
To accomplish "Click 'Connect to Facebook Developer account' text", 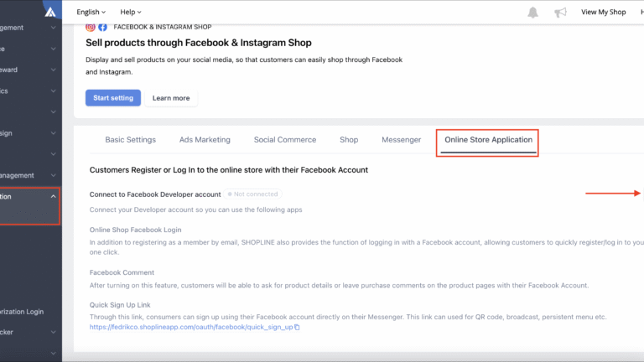I will pos(155,194).
